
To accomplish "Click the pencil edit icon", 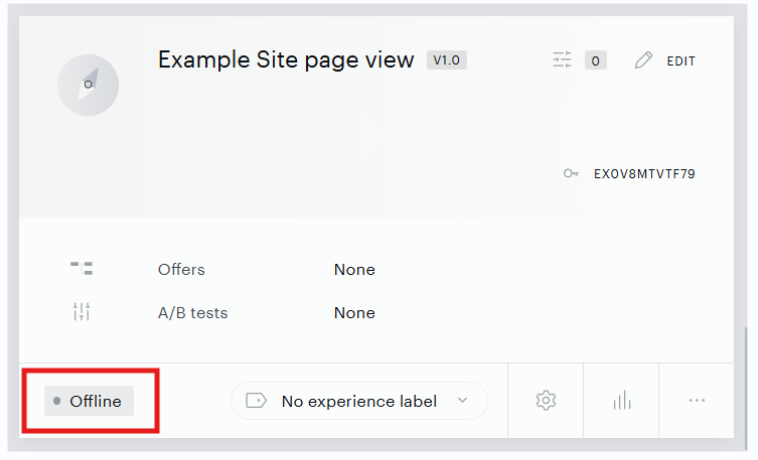I will 643,60.
